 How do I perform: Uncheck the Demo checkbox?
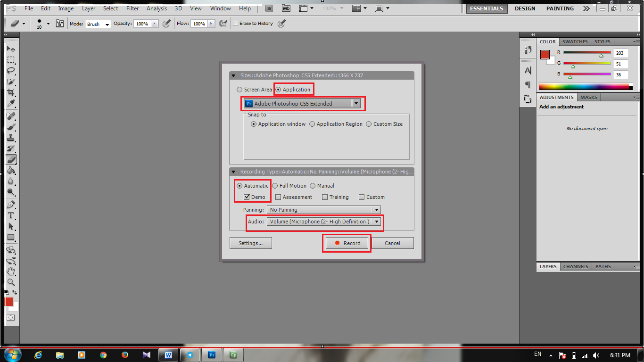[247, 197]
